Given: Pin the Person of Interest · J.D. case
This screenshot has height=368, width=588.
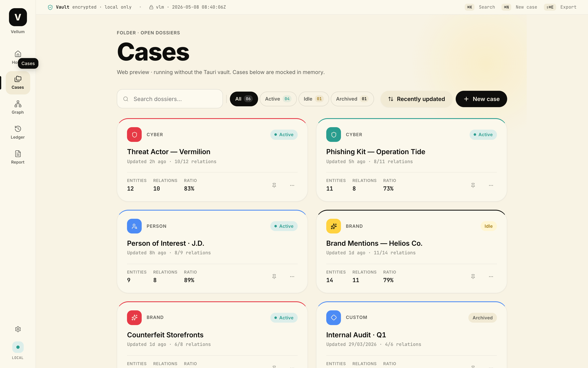Looking at the screenshot, I should click(274, 277).
